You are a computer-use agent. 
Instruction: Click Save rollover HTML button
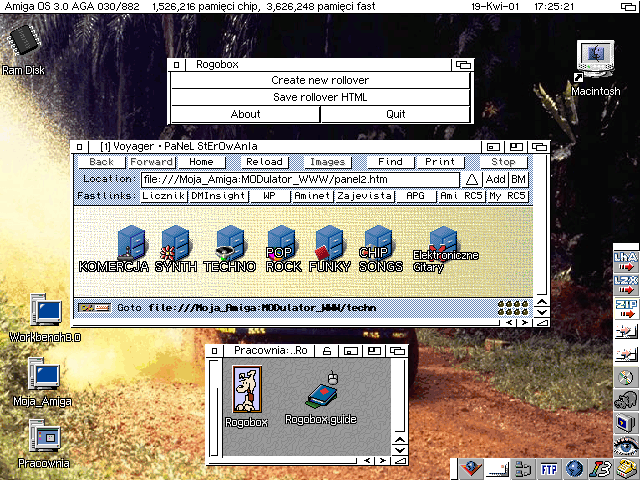320,98
